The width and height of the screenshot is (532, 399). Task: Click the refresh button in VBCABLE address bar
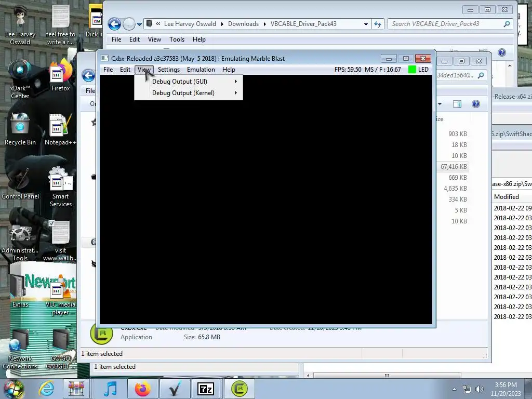click(378, 24)
